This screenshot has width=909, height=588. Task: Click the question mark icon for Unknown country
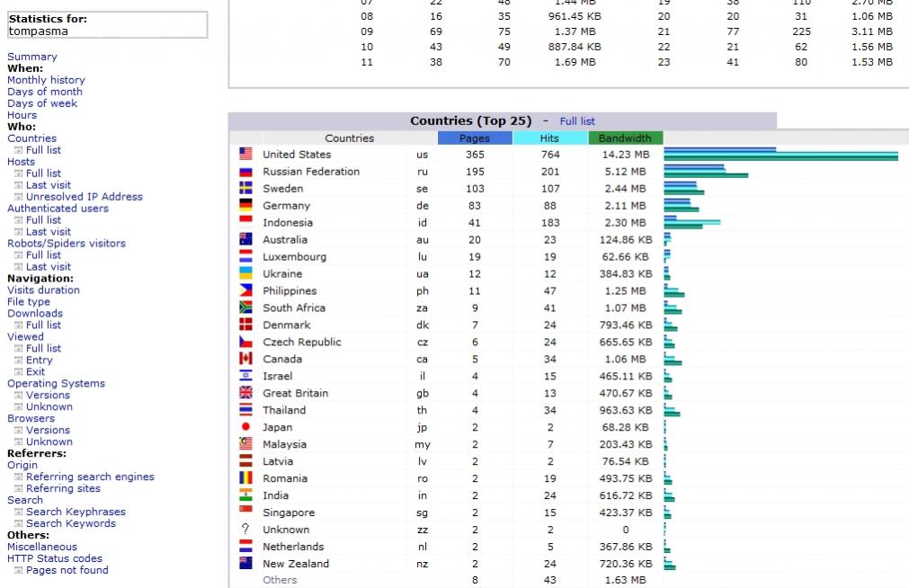click(245, 529)
